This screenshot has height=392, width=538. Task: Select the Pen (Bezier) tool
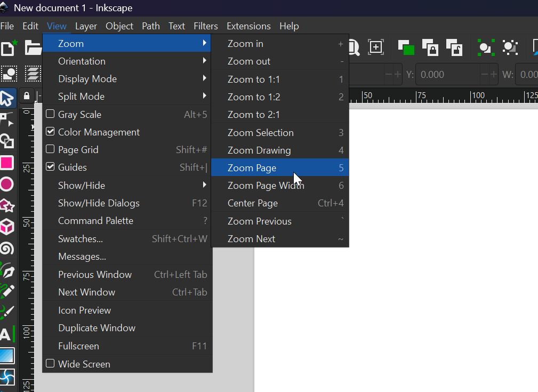tap(7, 270)
